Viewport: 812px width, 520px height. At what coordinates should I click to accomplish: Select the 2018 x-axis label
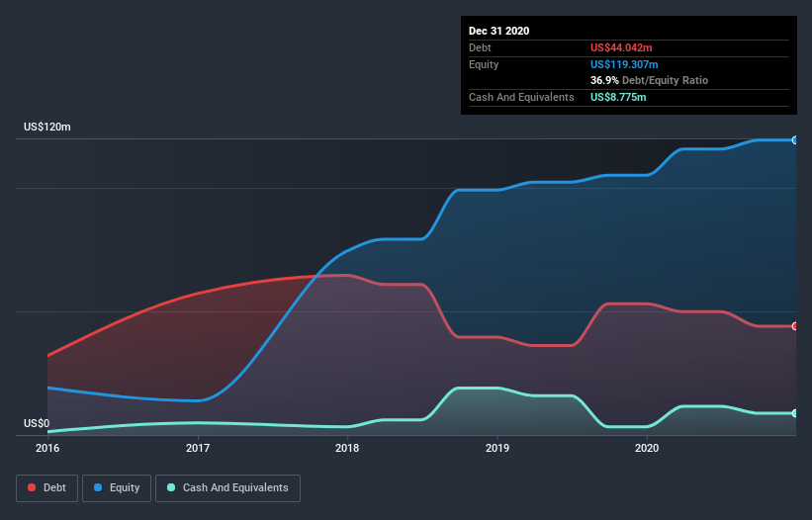(347, 448)
